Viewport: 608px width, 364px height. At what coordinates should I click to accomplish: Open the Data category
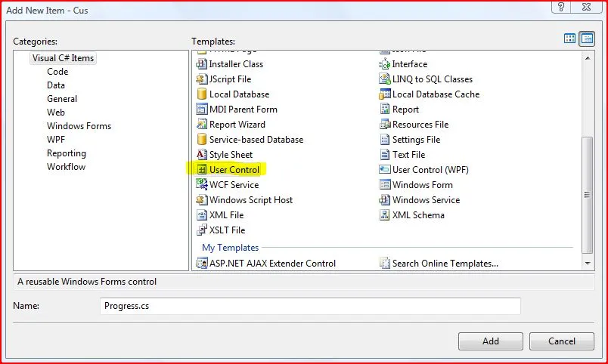pos(56,85)
